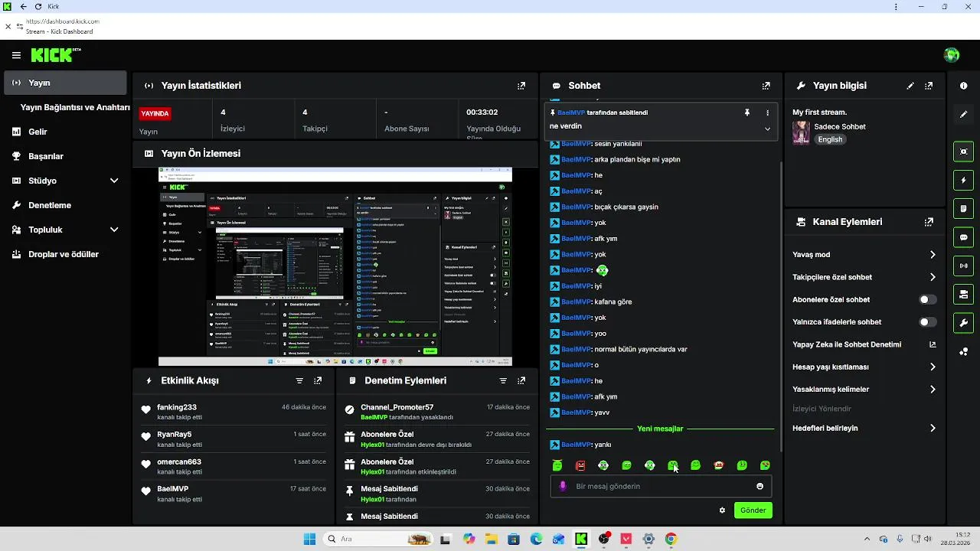Screen dimensions: 980x551
Task: Toggle the stream preview panel icon in the right sidebar
Action: pos(964,152)
